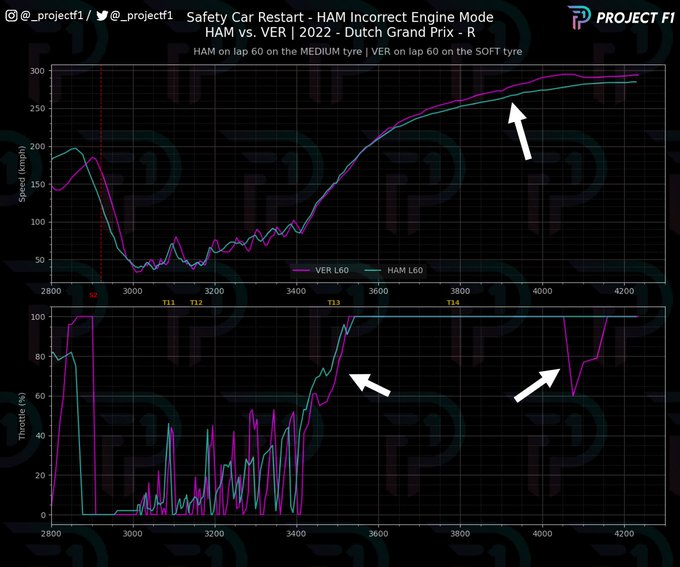Click the 4200 distance tick under throttle chart
680x567 pixels.
pyautogui.click(x=624, y=533)
